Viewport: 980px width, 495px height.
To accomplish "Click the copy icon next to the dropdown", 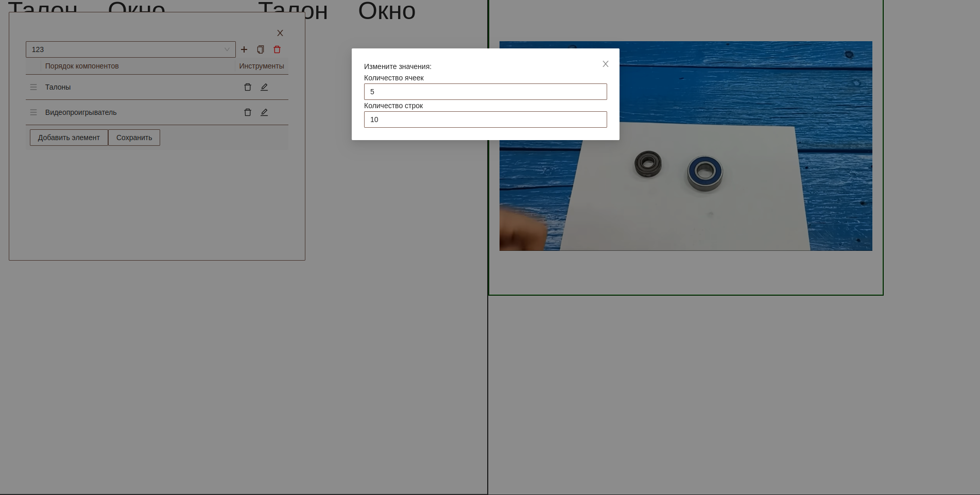I will (261, 49).
